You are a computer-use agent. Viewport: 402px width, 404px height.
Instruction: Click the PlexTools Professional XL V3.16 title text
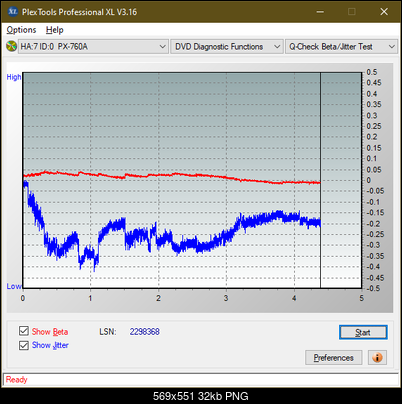(x=79, y=12)
